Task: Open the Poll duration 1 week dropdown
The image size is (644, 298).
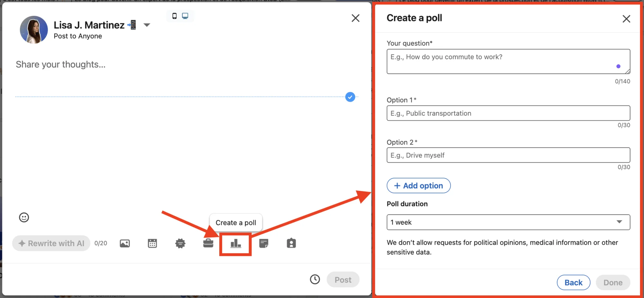Action: (508, 222)
